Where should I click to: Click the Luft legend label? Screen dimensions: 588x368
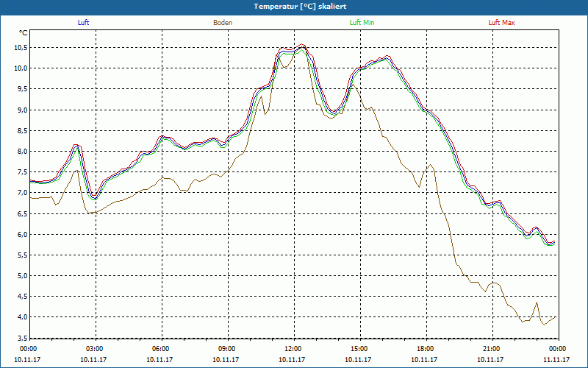click(83, 23)
